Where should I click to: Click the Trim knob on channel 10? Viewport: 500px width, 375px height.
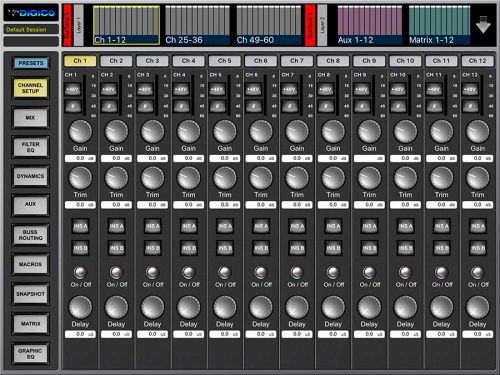coord(405,178)
